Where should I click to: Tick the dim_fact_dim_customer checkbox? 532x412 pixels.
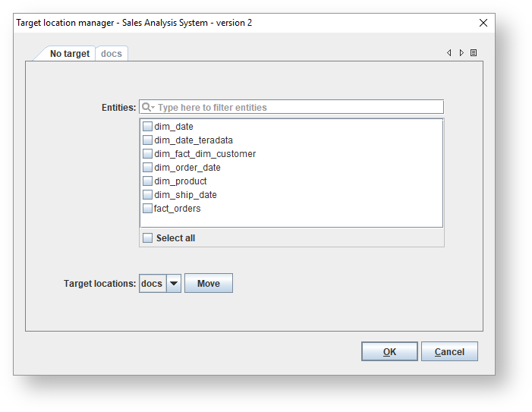click(x=148, y=154)
